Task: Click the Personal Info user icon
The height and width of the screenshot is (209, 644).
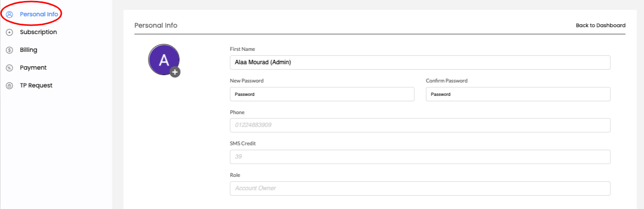Action: pyautogui.click(x=9, y=14)
